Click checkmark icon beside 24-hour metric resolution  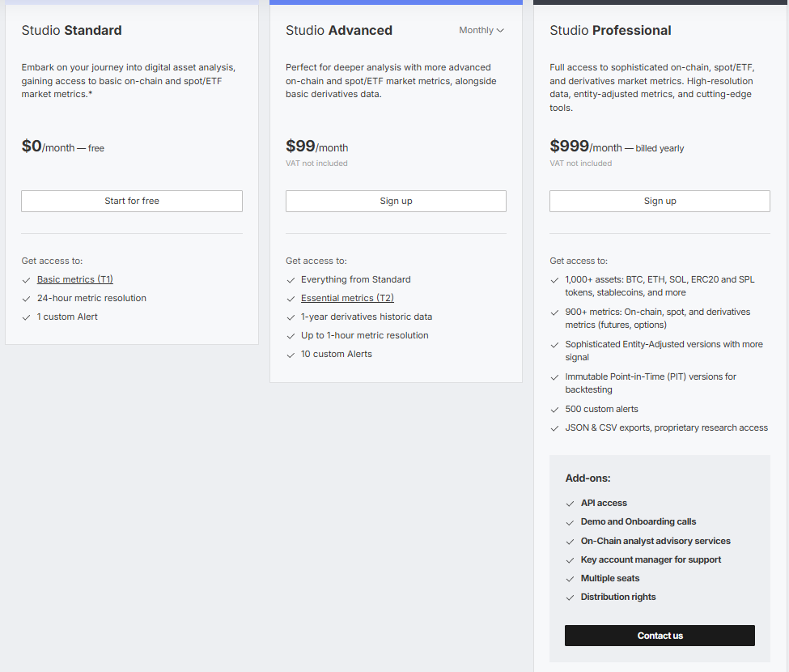coord(27,299)
